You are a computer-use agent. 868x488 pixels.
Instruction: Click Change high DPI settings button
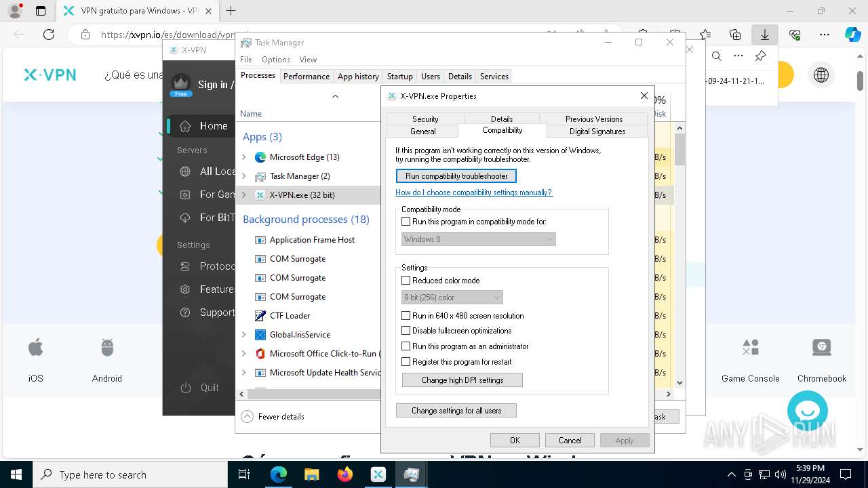pyautogui.click(x=462, y=380)
